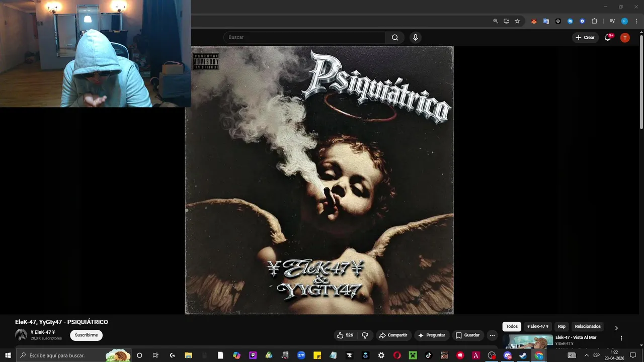
Task: Open the Google Translate extension
Action: (x=546, y=21)
